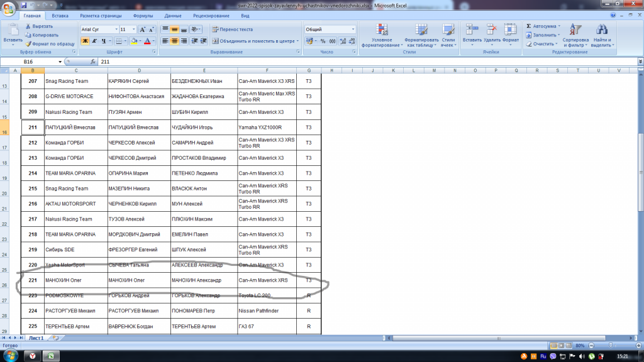Click the Удалить cells button
The image size is (644, 362).
point(492,33)
